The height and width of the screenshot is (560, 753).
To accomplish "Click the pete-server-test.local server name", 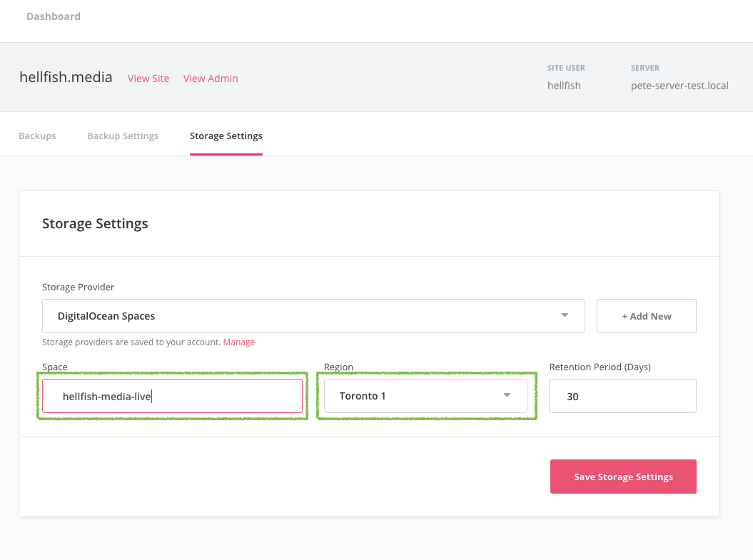I will 679,86.
